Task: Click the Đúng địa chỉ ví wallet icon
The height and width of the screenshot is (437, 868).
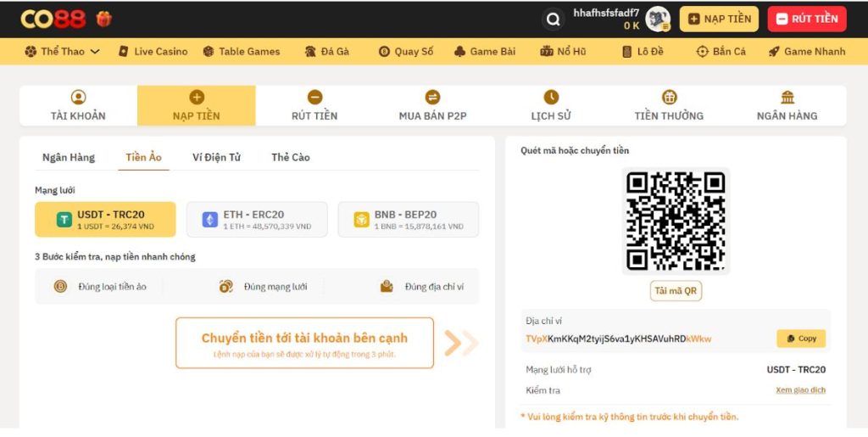Action: 387,286
